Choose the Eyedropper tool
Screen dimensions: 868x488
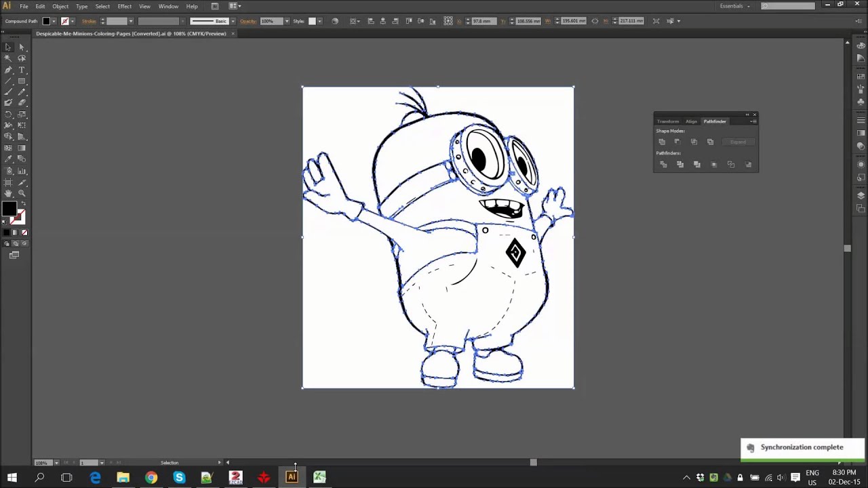8,159
